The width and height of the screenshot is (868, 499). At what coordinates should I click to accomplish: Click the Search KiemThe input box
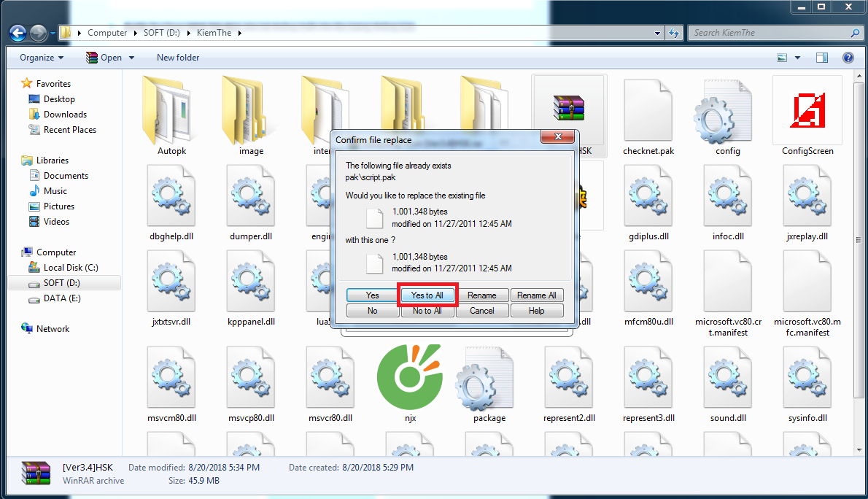click(770, 33)
